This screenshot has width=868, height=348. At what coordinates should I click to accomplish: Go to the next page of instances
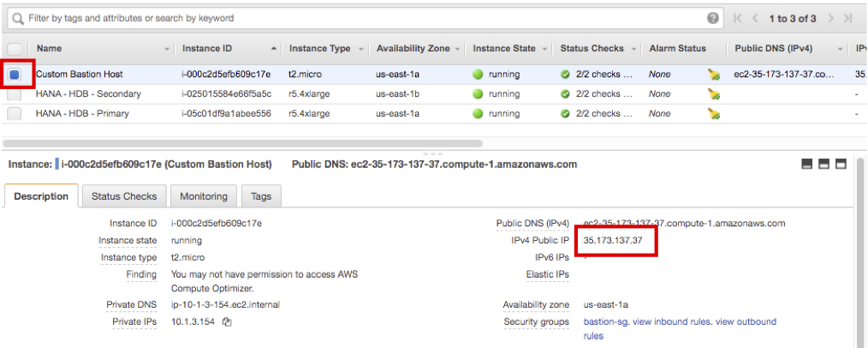click(x=828, y=18)
